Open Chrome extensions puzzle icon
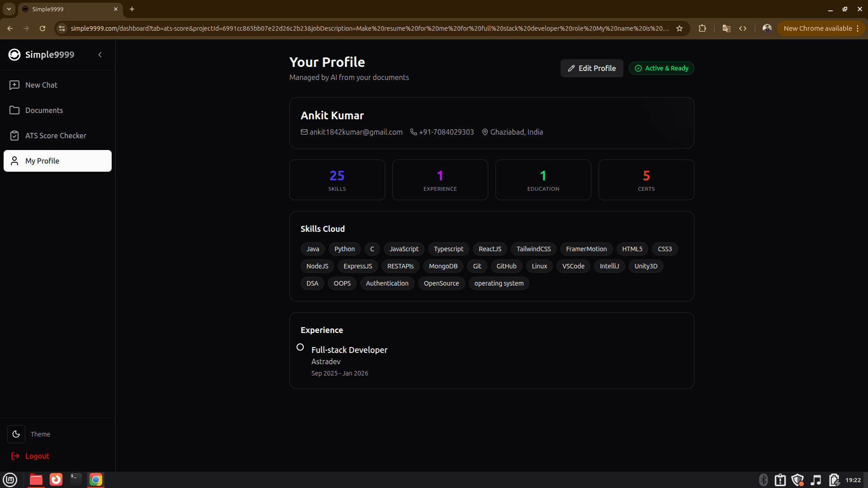This screenshot has height=488, width=868. (x=702, y=28)
